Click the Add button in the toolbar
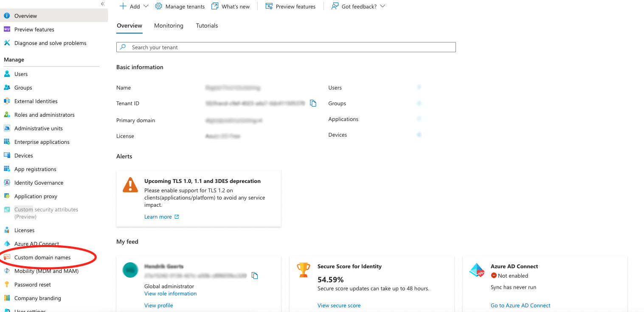644x312 pixels. pos(130,6)
